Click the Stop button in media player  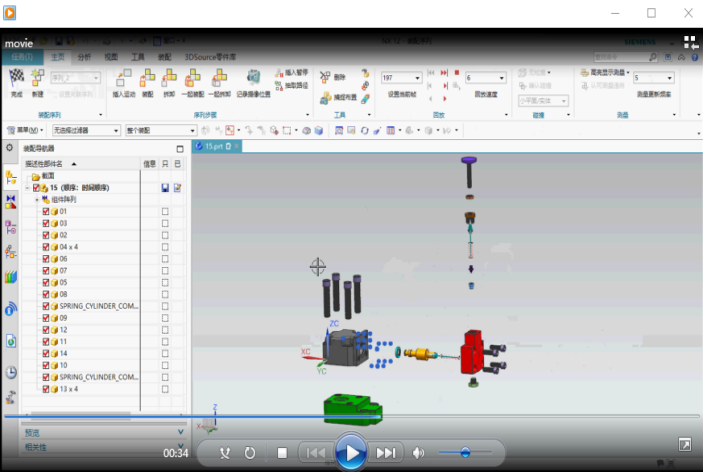[282, 453]
